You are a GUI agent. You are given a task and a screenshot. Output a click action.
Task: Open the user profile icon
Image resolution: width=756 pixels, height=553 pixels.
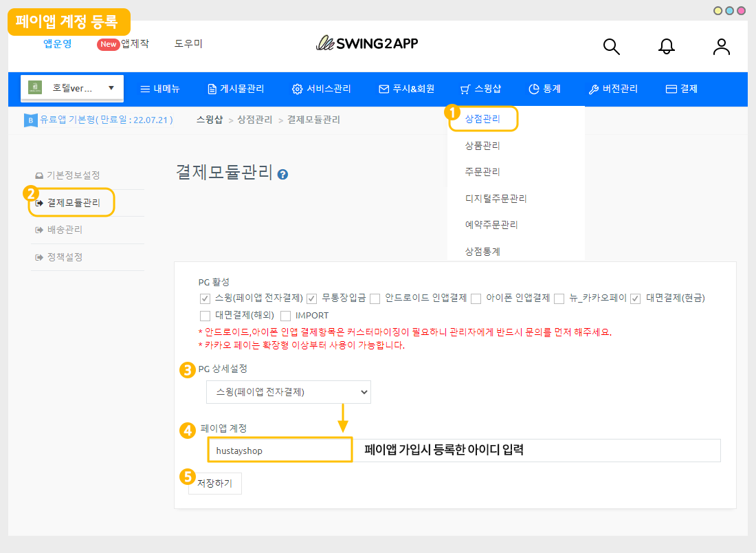coord(721,46)
